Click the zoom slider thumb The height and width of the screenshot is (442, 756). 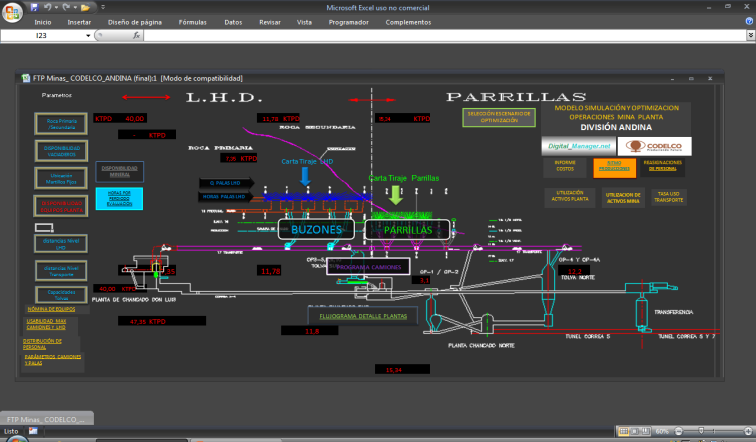pos(701,431)
